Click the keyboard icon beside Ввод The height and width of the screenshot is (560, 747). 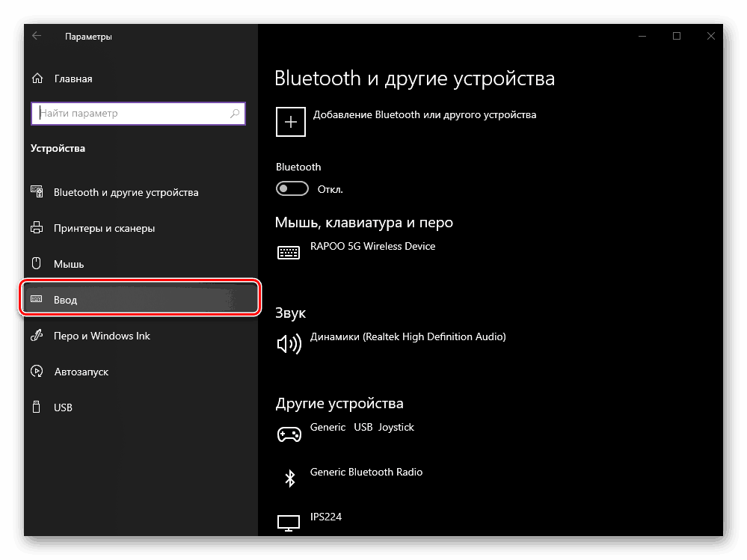(x=36, y=299)
